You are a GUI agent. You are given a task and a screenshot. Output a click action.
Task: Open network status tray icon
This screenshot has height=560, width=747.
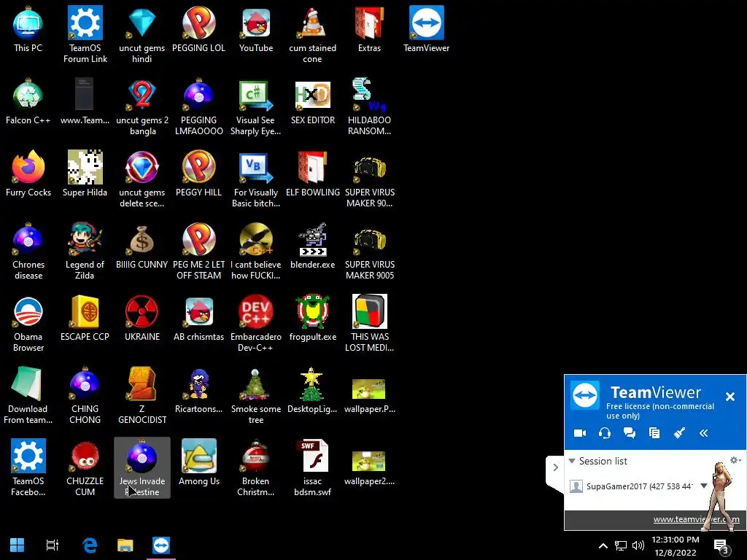coord(620,545)
